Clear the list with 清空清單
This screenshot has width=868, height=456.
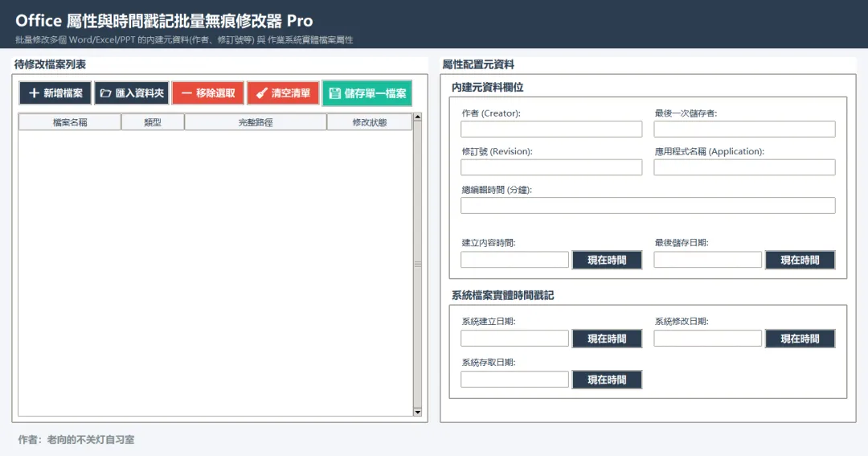tap(284, 93)
